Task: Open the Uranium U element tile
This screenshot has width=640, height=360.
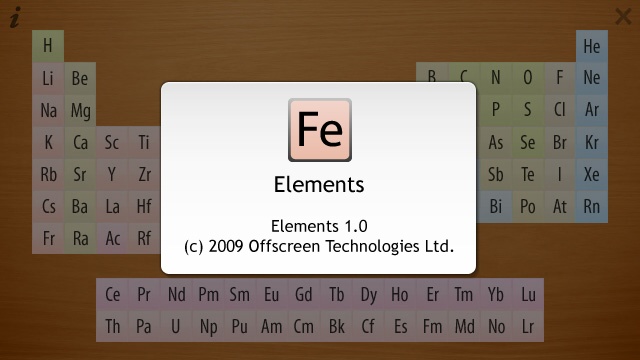Action: (x=176, y=326)
